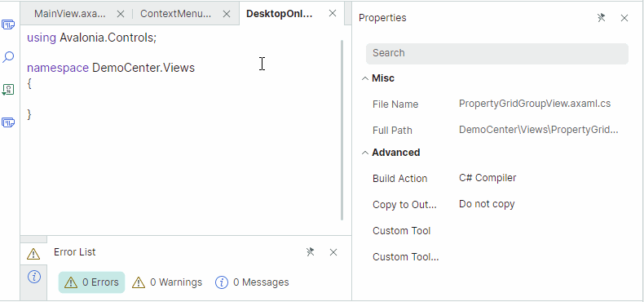Close the DesktopOnl... tab
644x302 pixels.
point(333,13)
